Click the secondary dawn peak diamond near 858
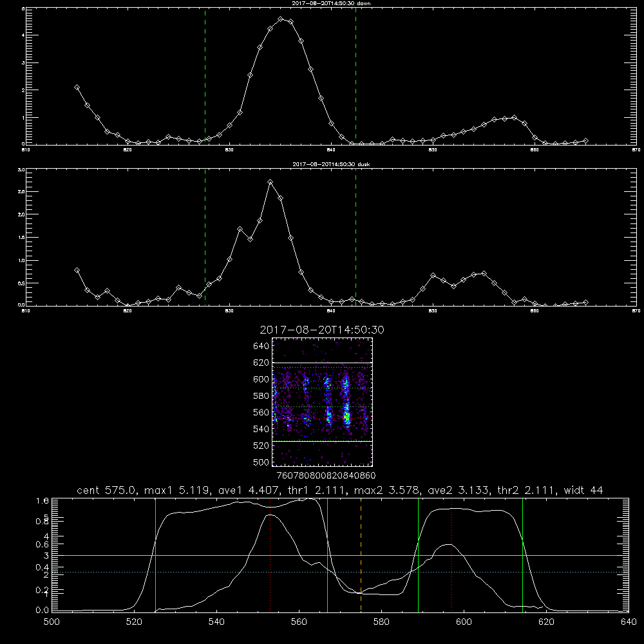The height and width of the screenshot is (644, 644). [514, 118]
